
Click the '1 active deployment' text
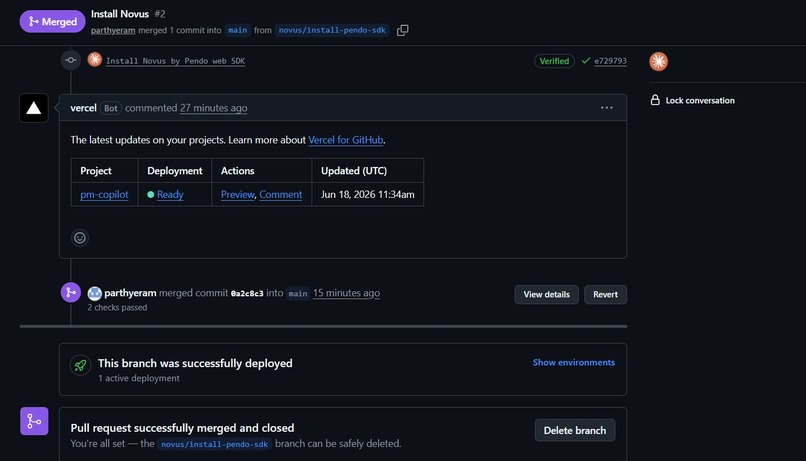pos(139,378)
